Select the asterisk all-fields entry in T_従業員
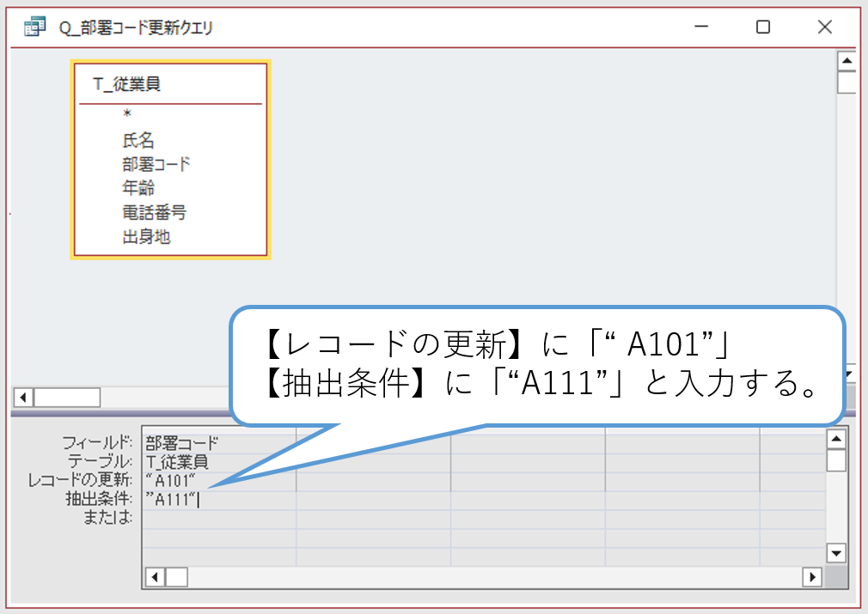Screen dimensions: 868x614 click(x=127, y=115)
